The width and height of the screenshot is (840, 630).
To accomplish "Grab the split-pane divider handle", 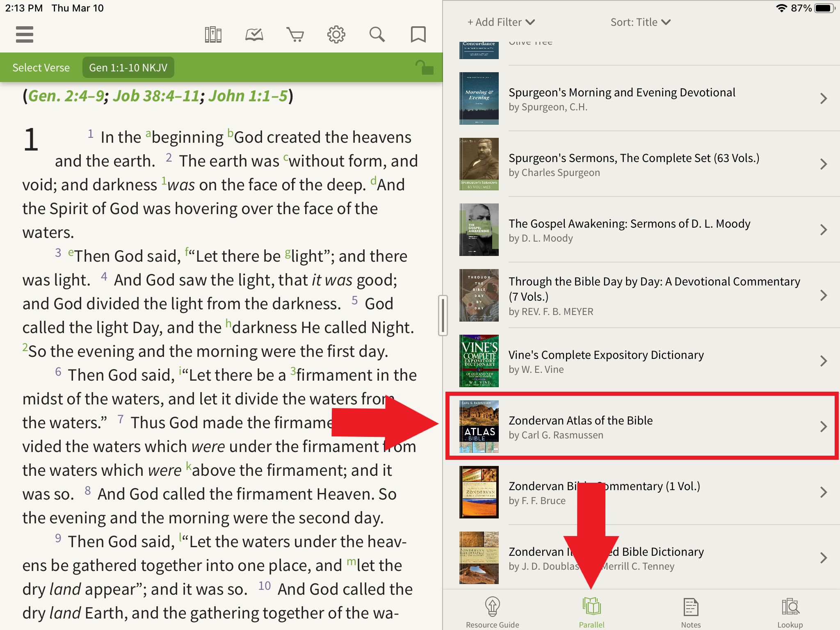I will [443, 315].
